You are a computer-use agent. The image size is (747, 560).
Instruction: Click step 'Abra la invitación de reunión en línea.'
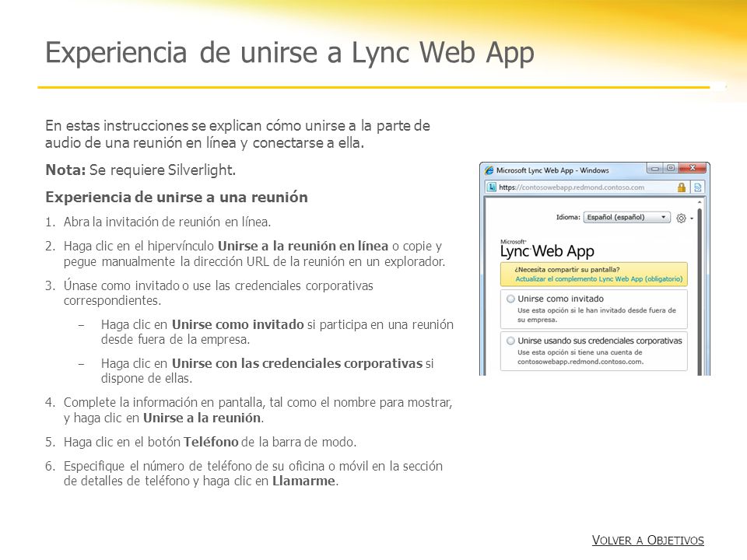167,222
